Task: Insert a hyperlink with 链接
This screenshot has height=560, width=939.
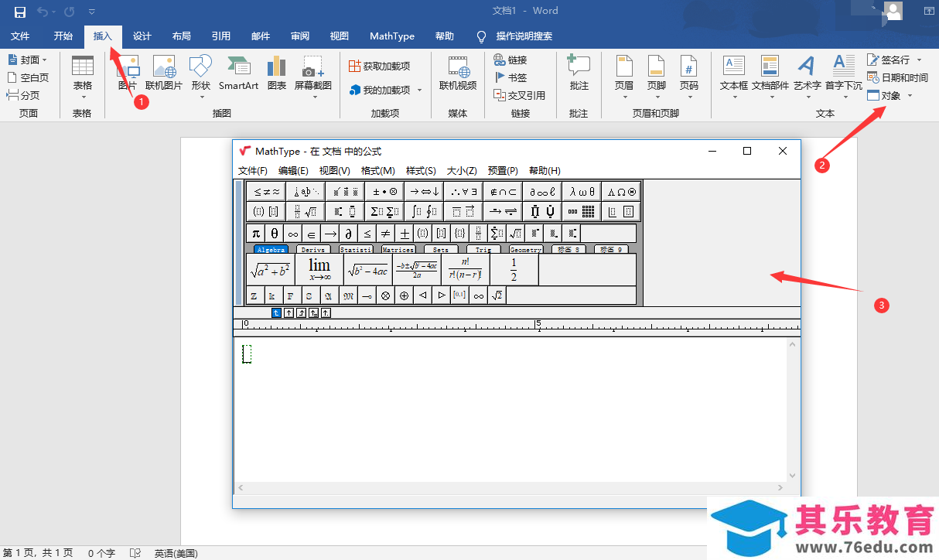Action: point(510,60)
